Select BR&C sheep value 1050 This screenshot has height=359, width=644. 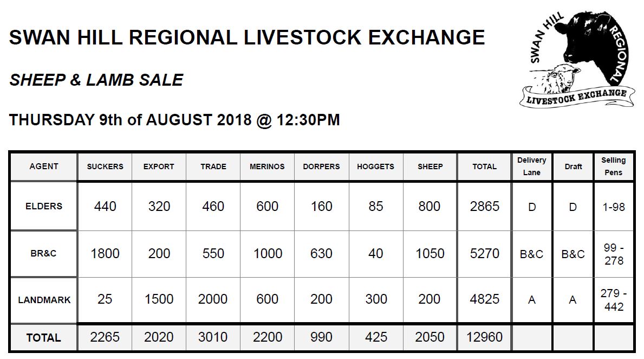[430, 253]
